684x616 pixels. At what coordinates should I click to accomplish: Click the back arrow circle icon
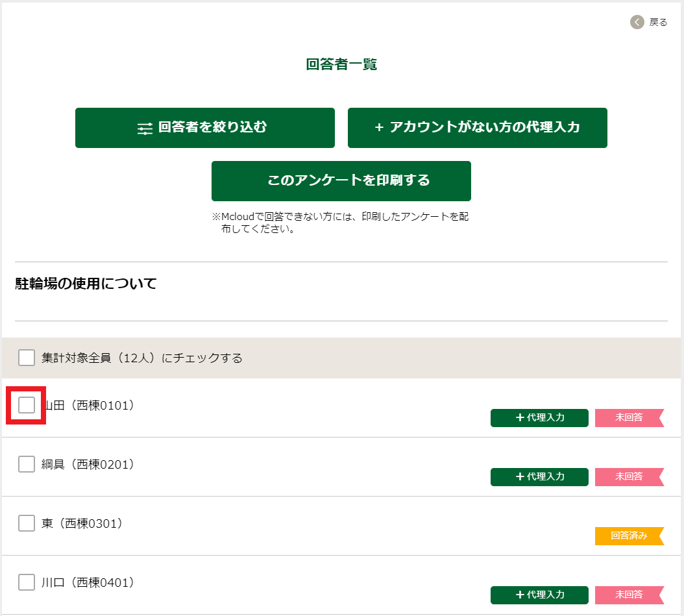tap(637, 22)
